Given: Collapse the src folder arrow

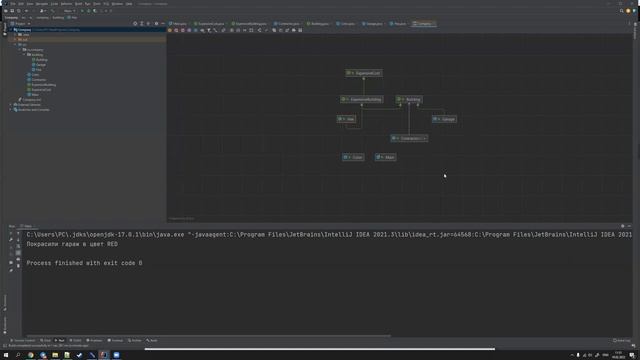Looking at the screenshot, I should coord(16,44).
